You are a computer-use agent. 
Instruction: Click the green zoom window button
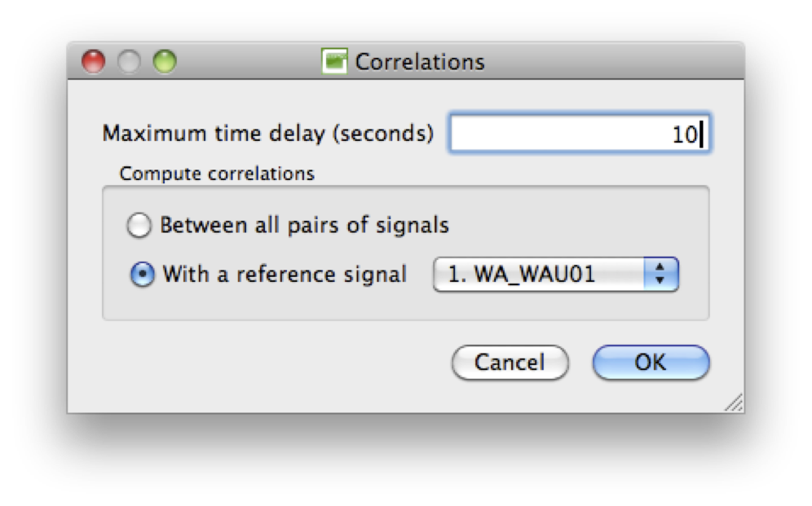pyautogui.click(x=165, y=62)
